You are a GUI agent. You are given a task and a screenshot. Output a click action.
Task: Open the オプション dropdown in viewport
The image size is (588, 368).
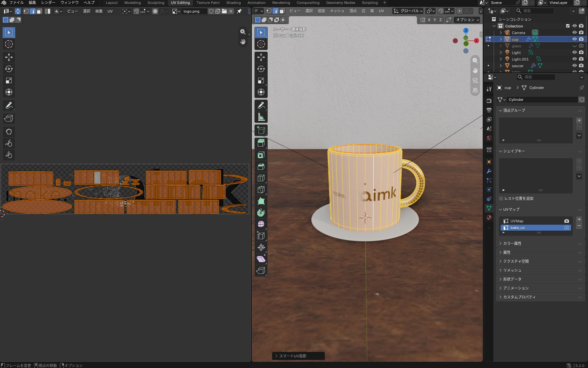pyautogui.click(x=467, y=20)
